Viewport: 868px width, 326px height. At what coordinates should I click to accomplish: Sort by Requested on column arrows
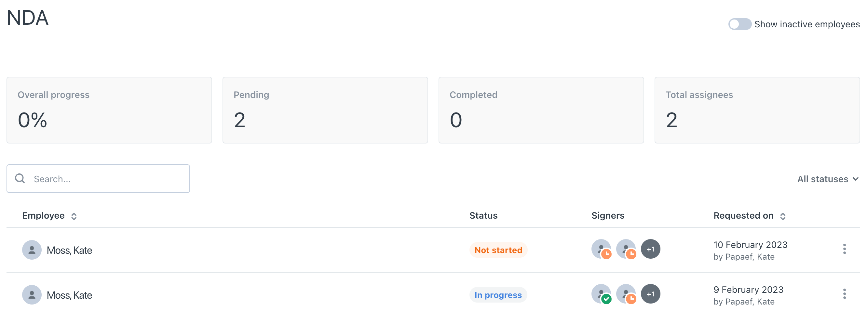coord(782,216)
